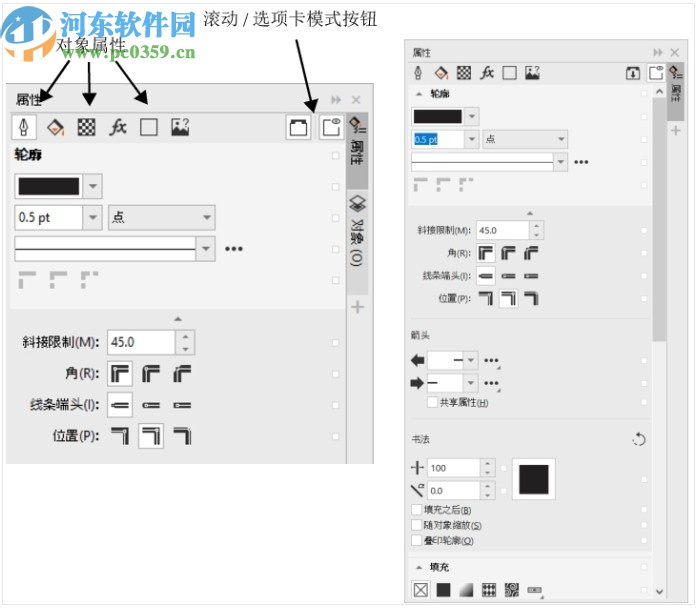Select the Outline pen icon in right panel
The width and height of the screenshot is (698, 610).
[418, 73]
